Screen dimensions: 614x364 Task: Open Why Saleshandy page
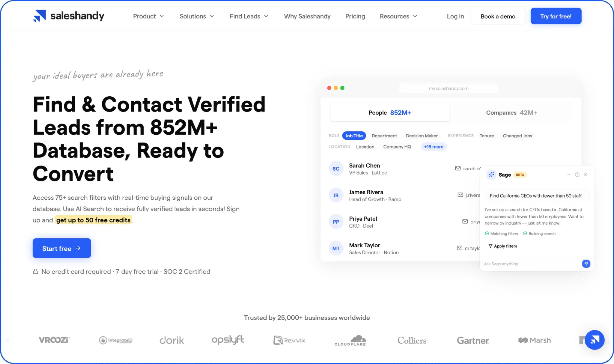point(307,16)
